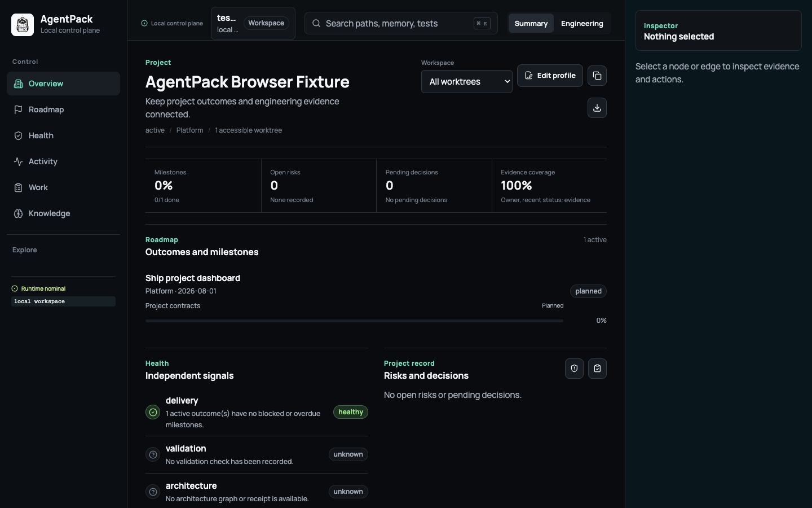This screenshot has width=812, height=508.
Task: Click the healthy badge on delivery
Action: (351, 412)
